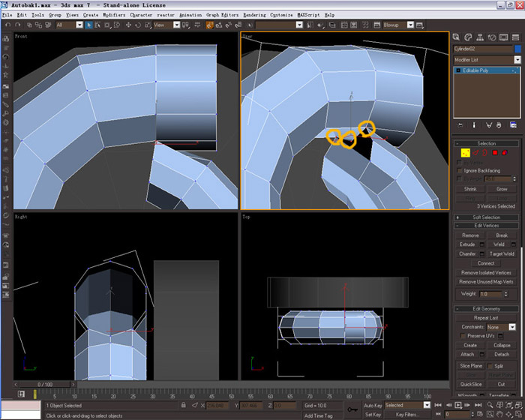Open the Customize menu
This screenshot has height=420, width=525.
pyautogui.click(x=281, y=15)
